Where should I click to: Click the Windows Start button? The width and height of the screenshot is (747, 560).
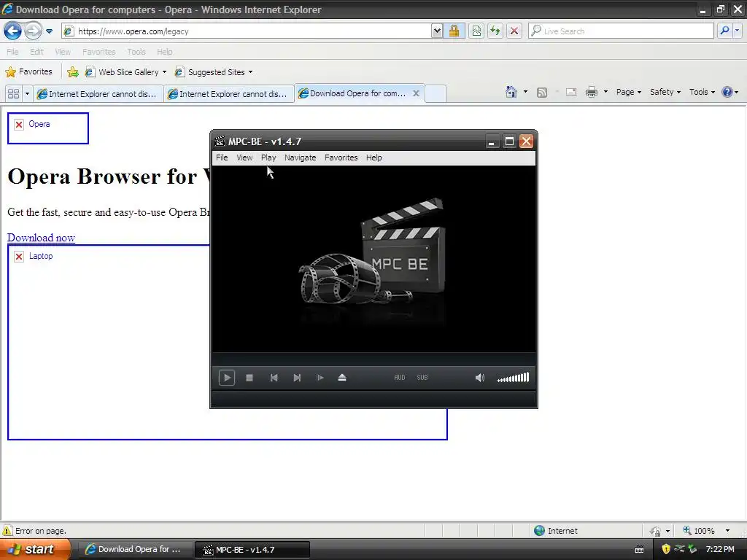tap(35, 550)
